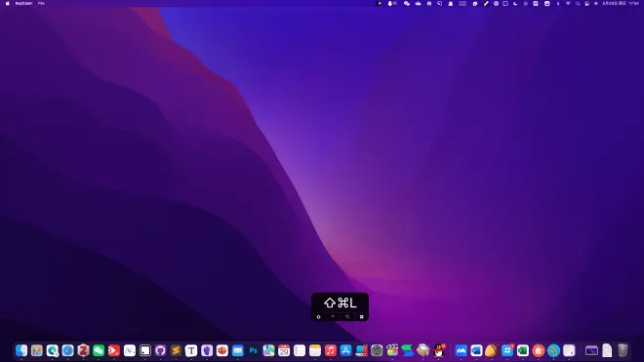Launch Music from the Dock

pyautogui.click(x=330, y=350)
